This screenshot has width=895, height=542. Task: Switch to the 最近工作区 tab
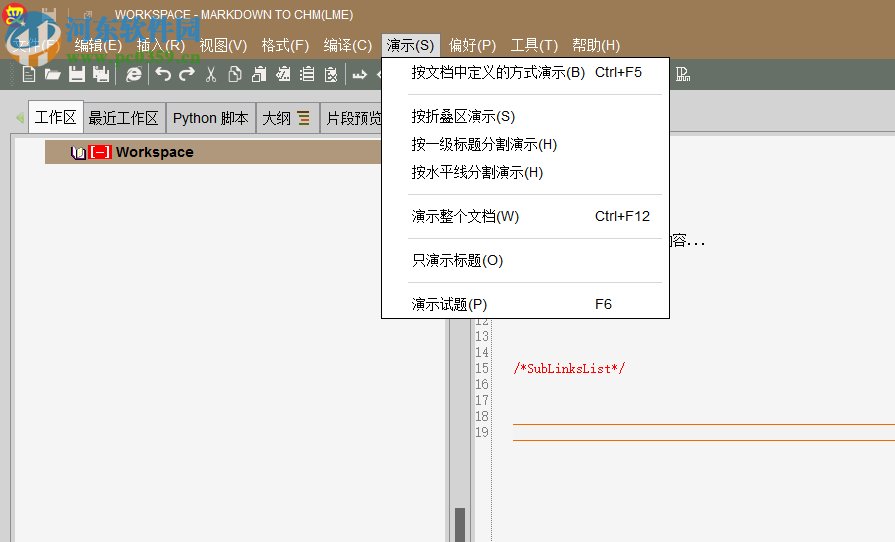pyautogui.click(x=123, y=118)
